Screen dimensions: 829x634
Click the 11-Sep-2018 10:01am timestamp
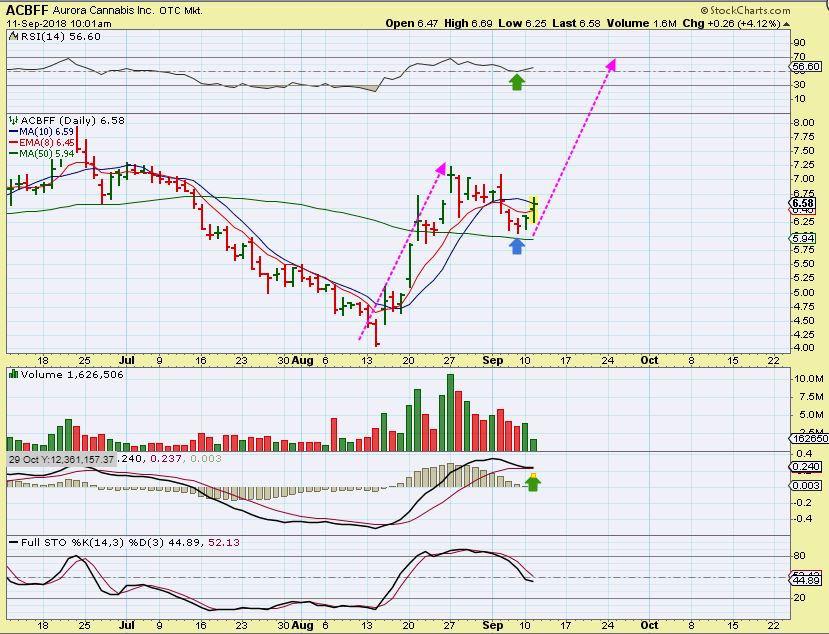pyautogui.click(x=59, y=24)
